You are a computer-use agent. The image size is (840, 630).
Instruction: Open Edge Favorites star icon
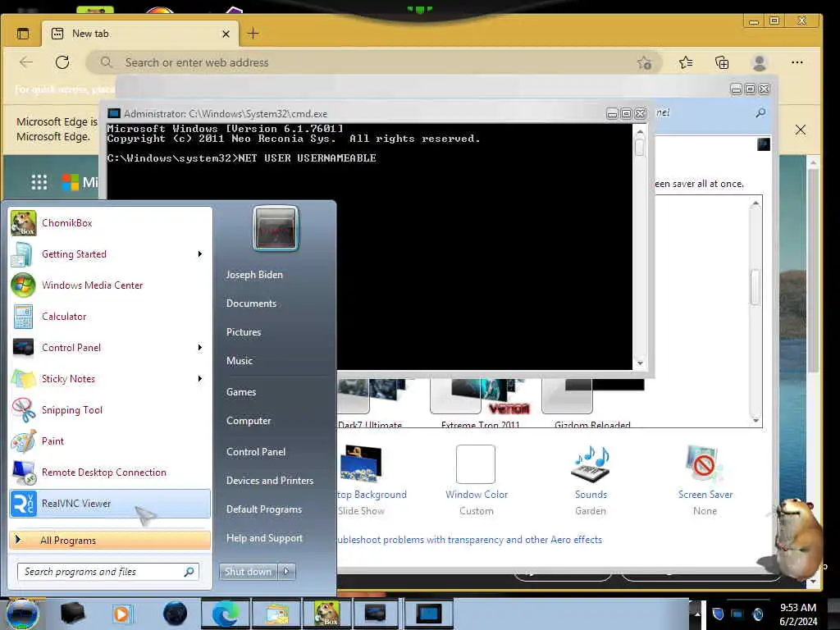coord(686,62)
